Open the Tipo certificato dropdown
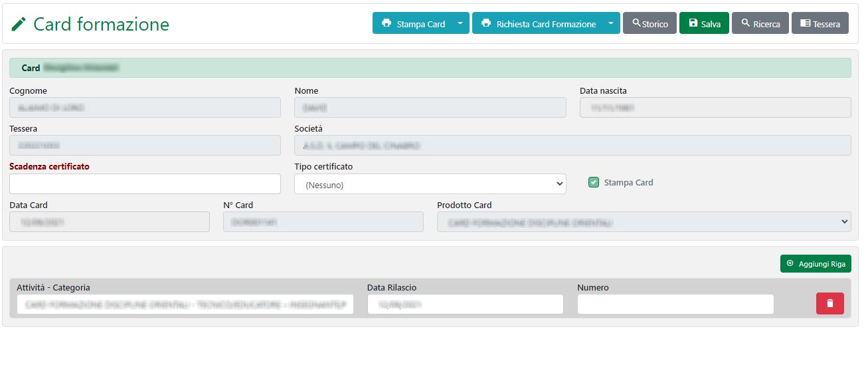Screen dimensions: 868x365 (x=430, y=184)
